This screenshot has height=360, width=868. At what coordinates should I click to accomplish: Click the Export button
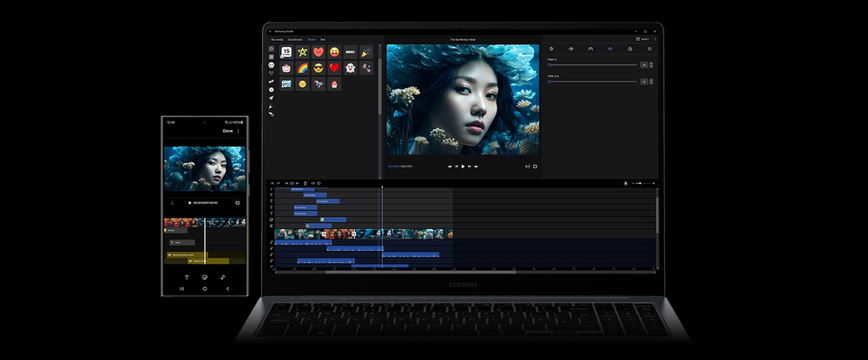tap(642, 39)
